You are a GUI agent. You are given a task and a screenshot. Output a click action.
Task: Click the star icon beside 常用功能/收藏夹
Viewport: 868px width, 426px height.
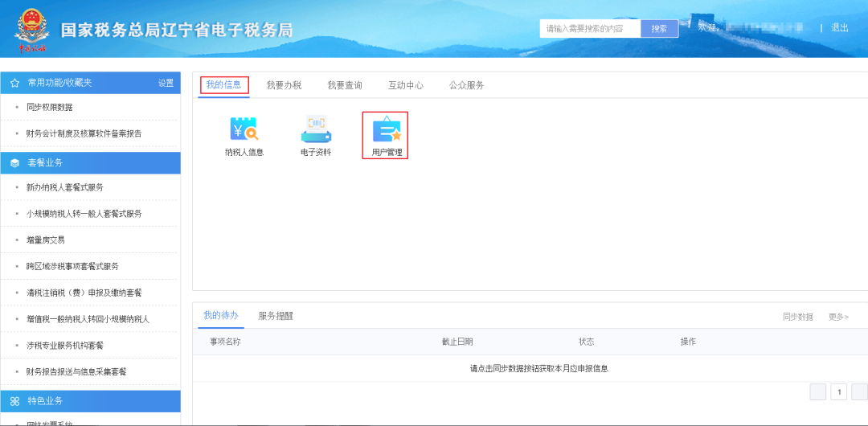click(15, 83)
